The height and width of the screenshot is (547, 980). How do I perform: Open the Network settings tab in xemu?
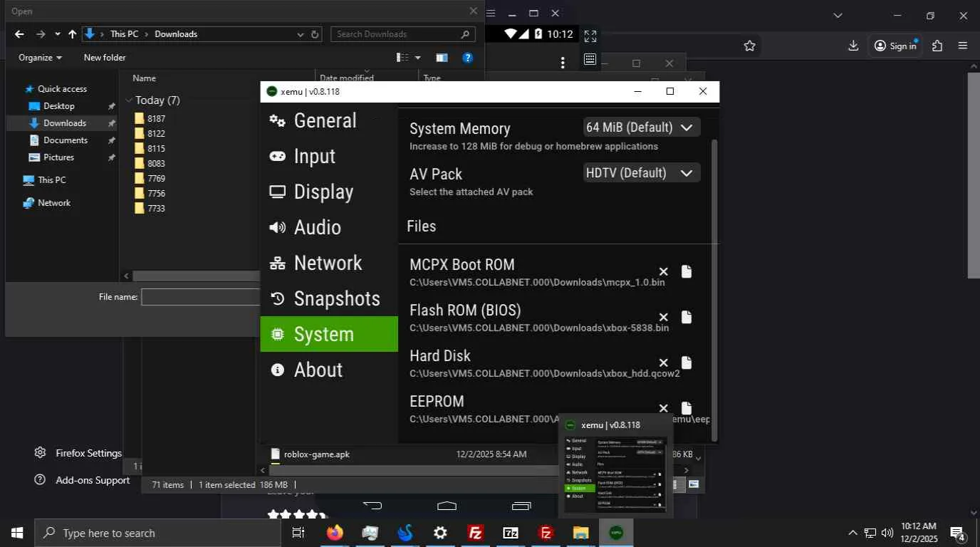click(329, 263)
